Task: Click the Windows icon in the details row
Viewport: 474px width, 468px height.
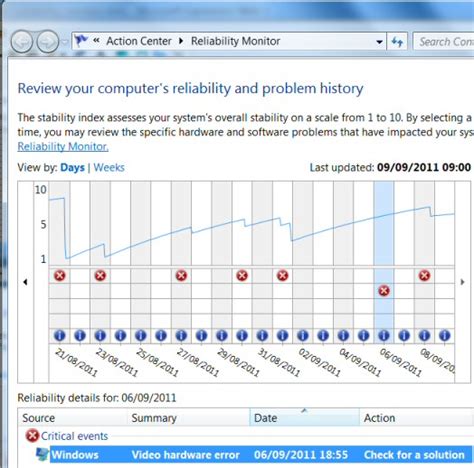Action: [x=42, y=455]
